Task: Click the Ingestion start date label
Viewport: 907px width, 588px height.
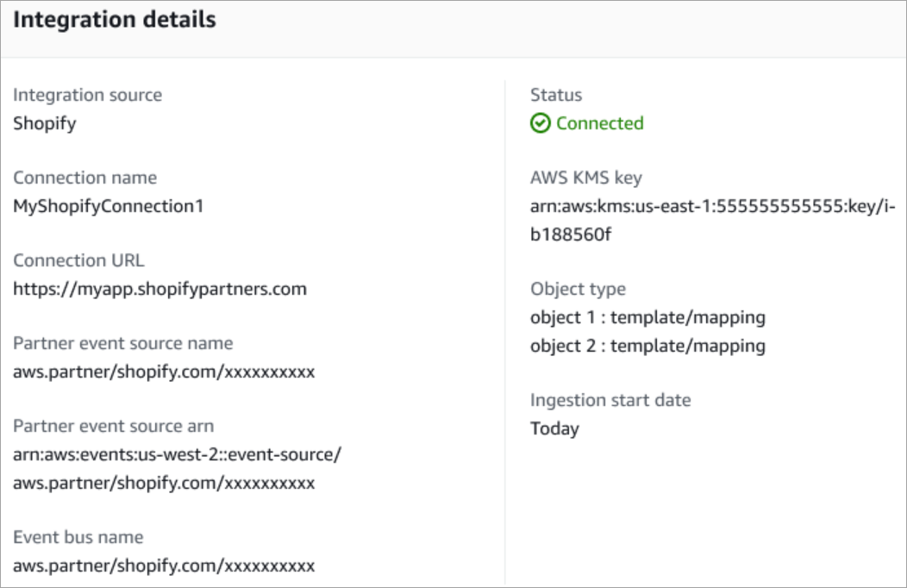Action: point(610,400)
